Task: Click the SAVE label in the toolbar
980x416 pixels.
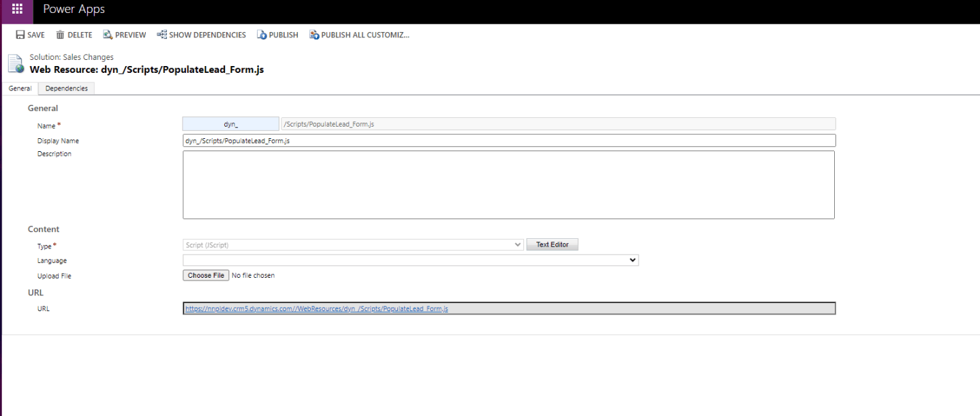Action: tap(36, 35)
